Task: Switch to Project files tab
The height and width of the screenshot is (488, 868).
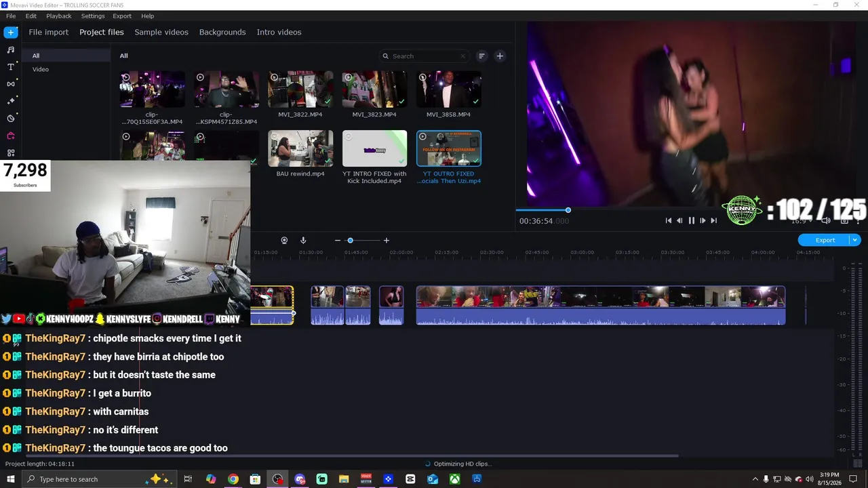Action: 102,32
